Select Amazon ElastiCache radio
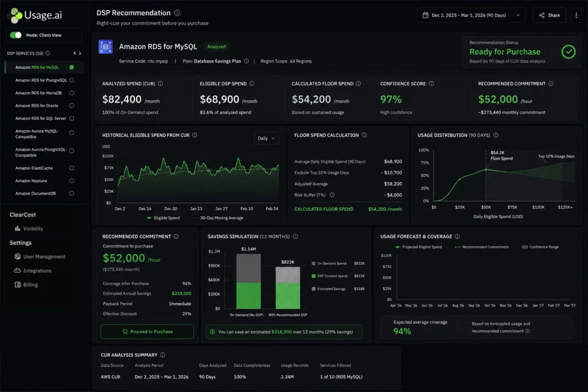The width and height of the screenshot is (588, 392). (72, 168)
